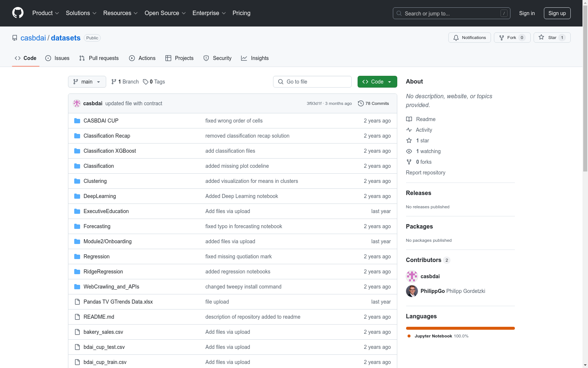The image size is (588, 368).
Task: Expand the Resources menu
Action: [x=121, y=13]
